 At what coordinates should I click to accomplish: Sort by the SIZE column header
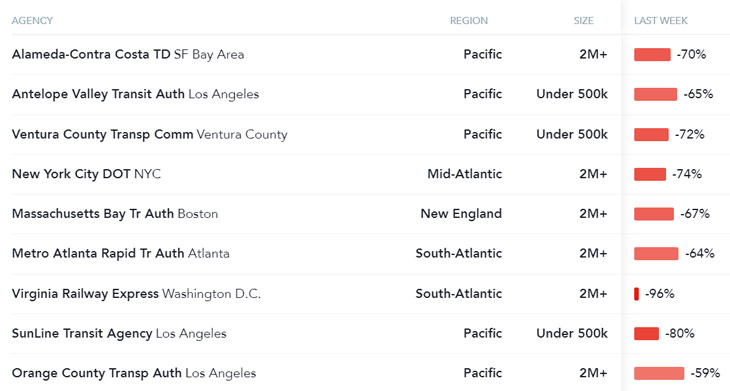(583, 20)
